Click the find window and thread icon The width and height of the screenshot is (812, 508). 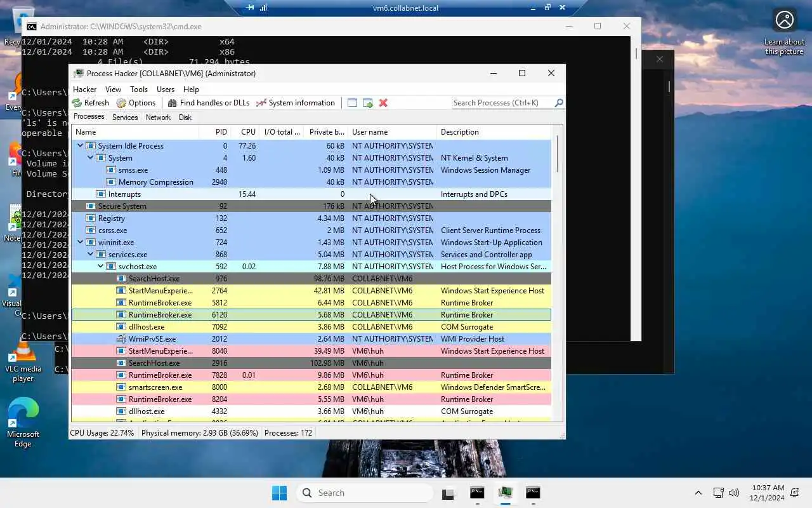pyautogui.click(x=367, y=103)
